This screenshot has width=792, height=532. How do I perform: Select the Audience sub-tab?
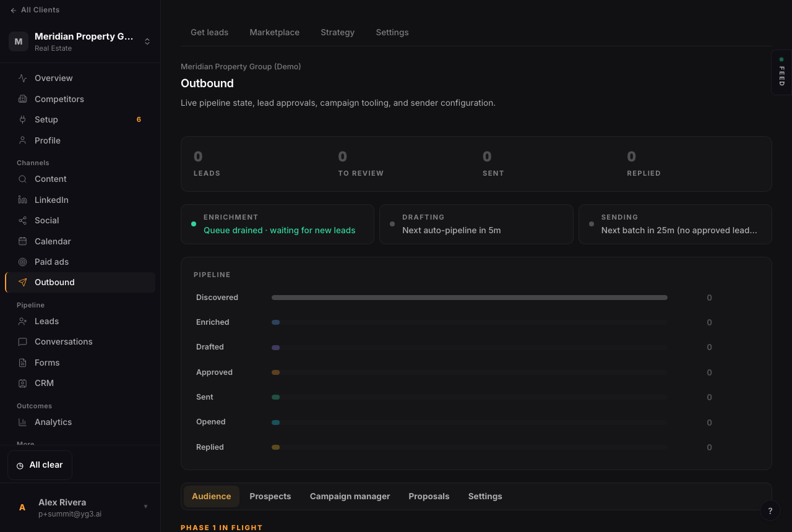point(212,496)
